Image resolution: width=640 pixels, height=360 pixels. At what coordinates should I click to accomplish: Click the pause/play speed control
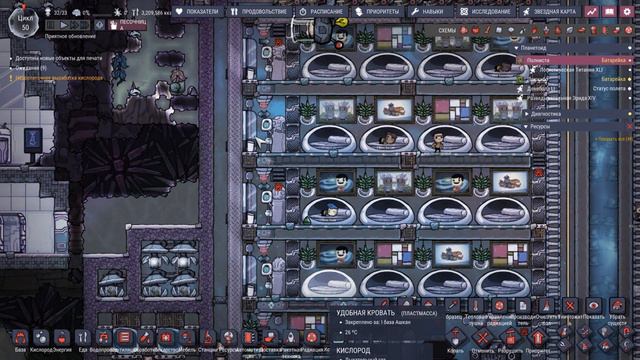click(63, 25)
